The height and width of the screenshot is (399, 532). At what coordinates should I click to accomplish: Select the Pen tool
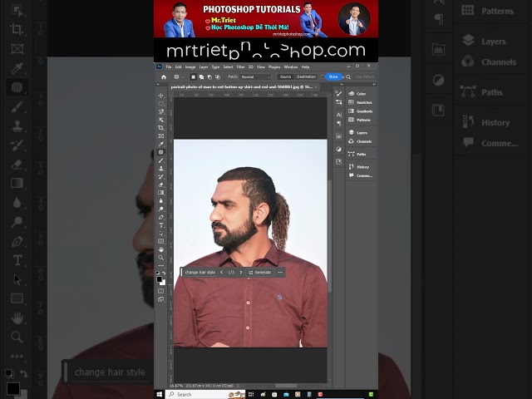point(161,217)
